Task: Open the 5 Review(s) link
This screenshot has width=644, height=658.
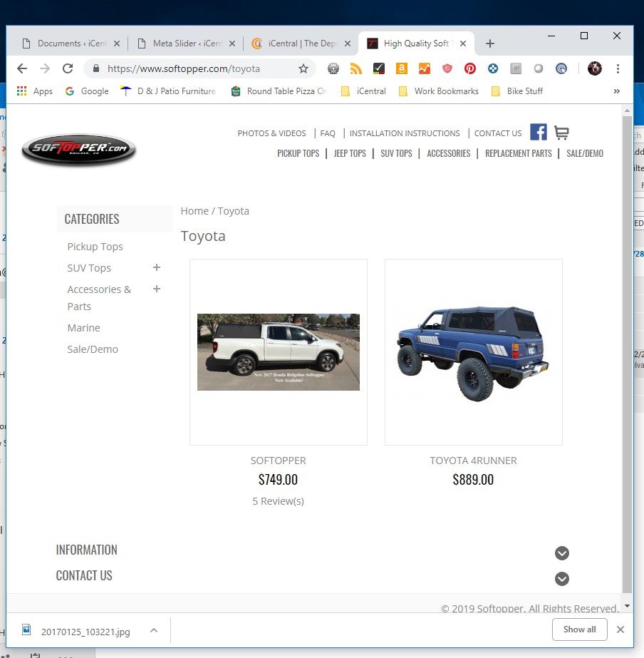Action: (x=278, y=501)
